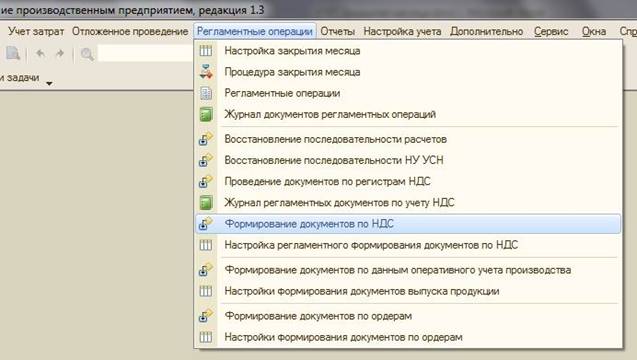This screenshot has height=360, width=637.
Task: Click green journal icon beside Журнал документов регламентных операций
Action: [206, 114]
